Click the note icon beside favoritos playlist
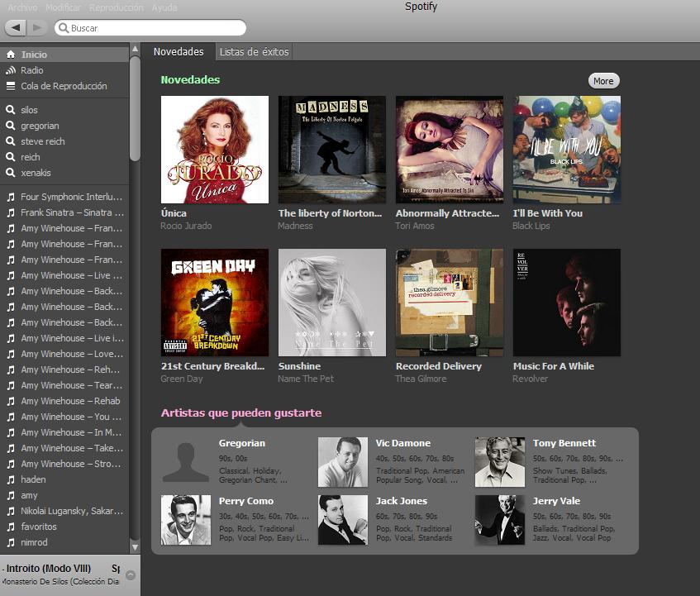 point(11,527)
